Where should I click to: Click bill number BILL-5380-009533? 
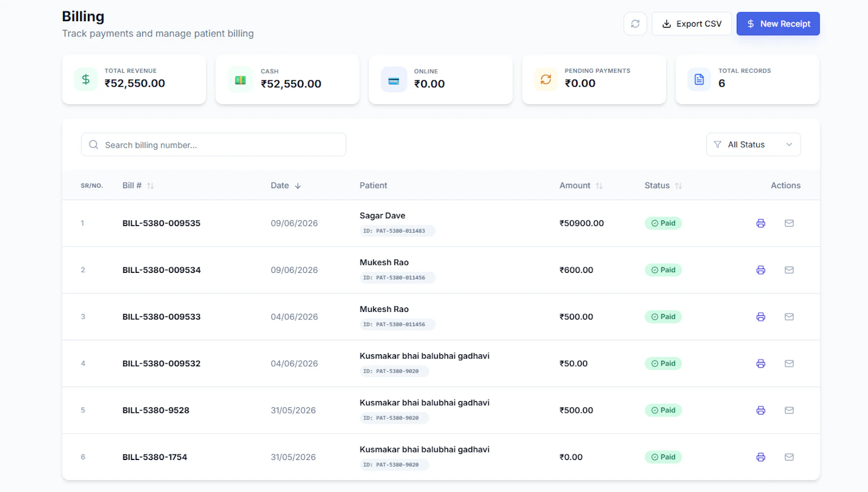pos(161,317)
